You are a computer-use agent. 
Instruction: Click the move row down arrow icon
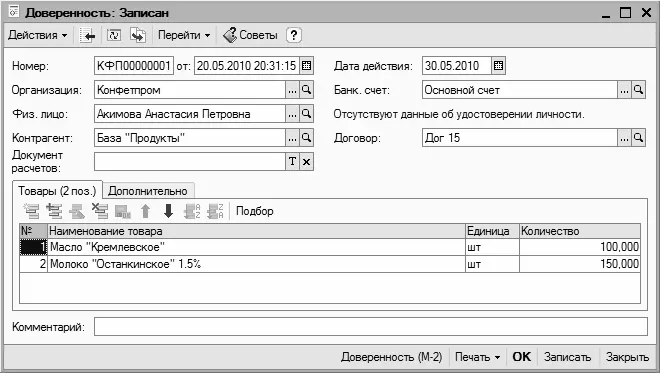click(x=168, y=211)
